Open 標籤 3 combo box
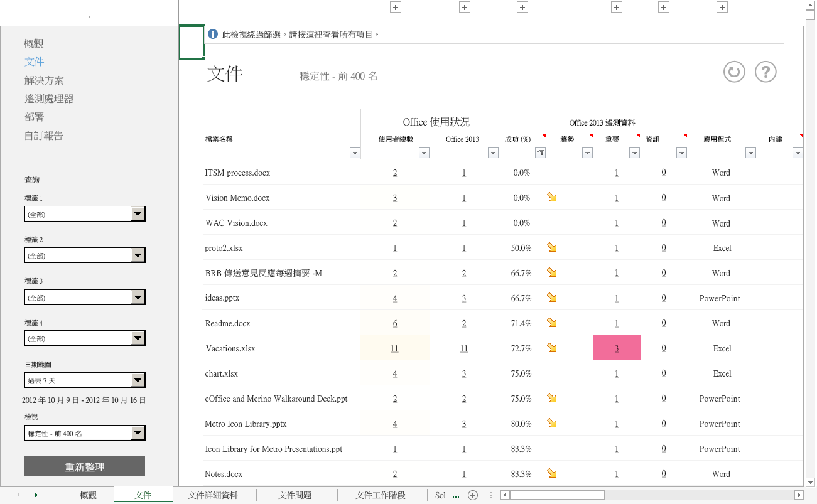This screenshot has height=504, width=817. (x=85, y=298)
